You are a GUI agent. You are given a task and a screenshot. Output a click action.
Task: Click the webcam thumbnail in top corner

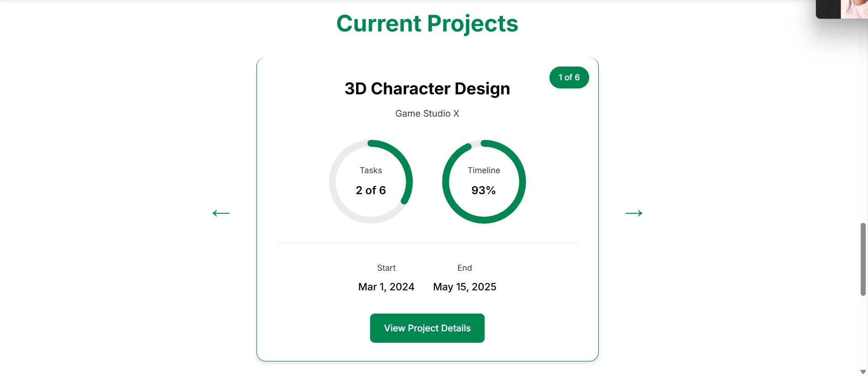click(842, 9)
